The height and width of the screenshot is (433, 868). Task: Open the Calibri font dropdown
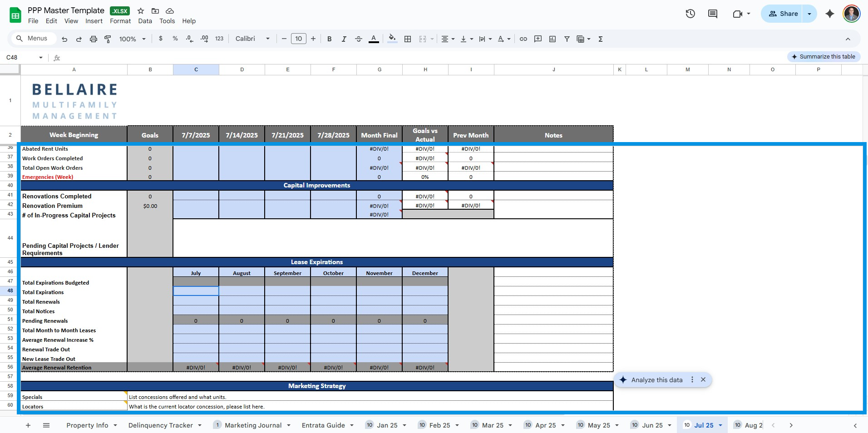(252, 39)
